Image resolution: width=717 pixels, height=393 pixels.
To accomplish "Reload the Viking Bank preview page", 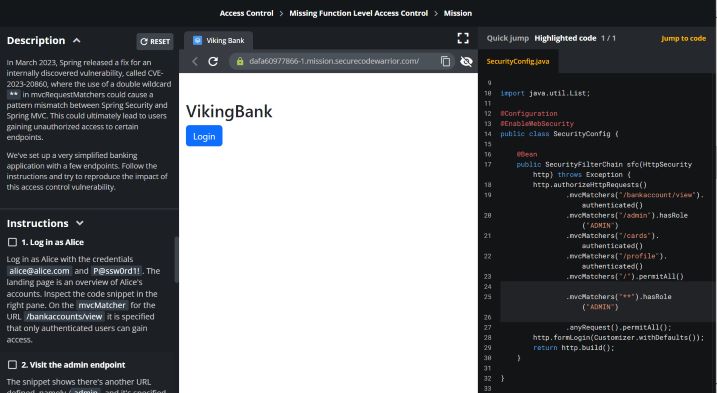I will pos(213,61).
